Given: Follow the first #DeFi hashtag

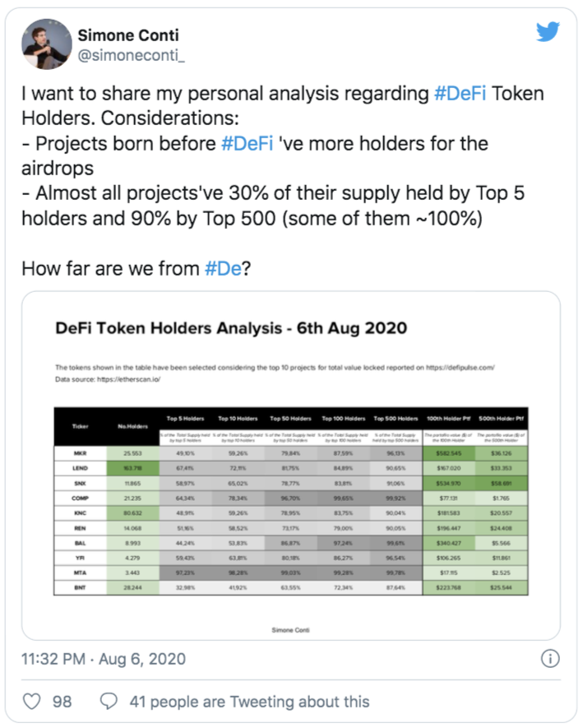Looking at the screenshot, I should (460, 93).
